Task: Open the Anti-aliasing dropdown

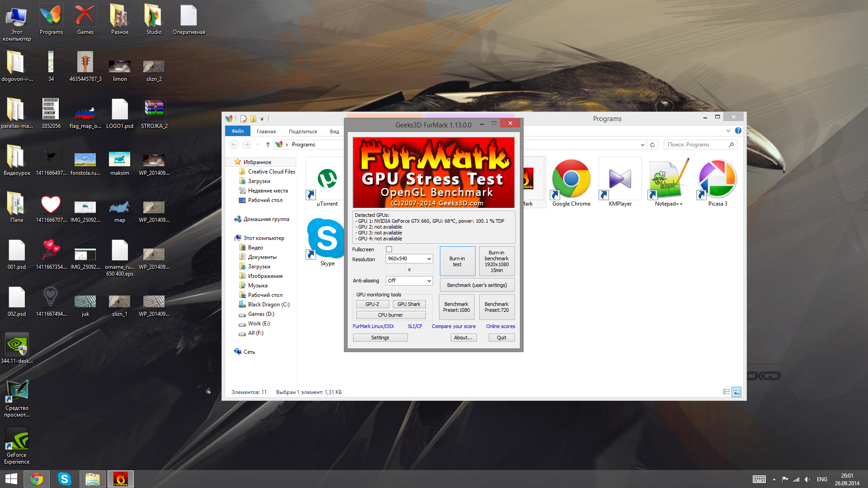Action: [x=409, y=281]
